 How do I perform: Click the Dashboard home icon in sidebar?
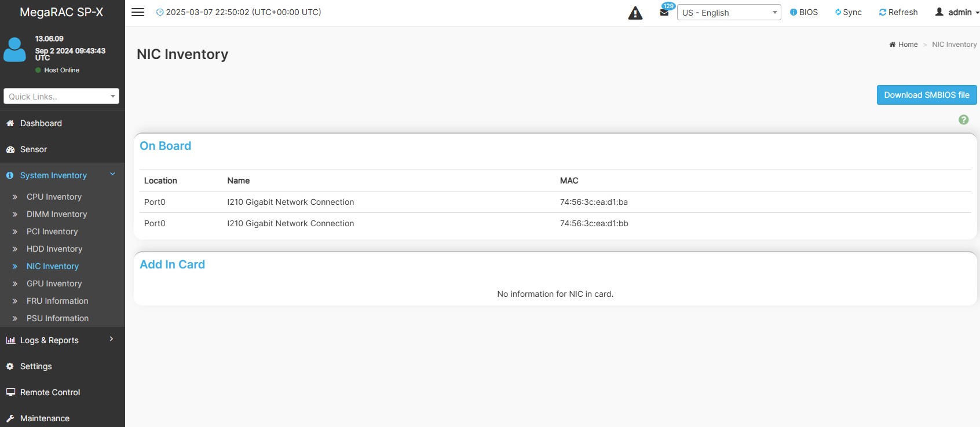(10, 123)
